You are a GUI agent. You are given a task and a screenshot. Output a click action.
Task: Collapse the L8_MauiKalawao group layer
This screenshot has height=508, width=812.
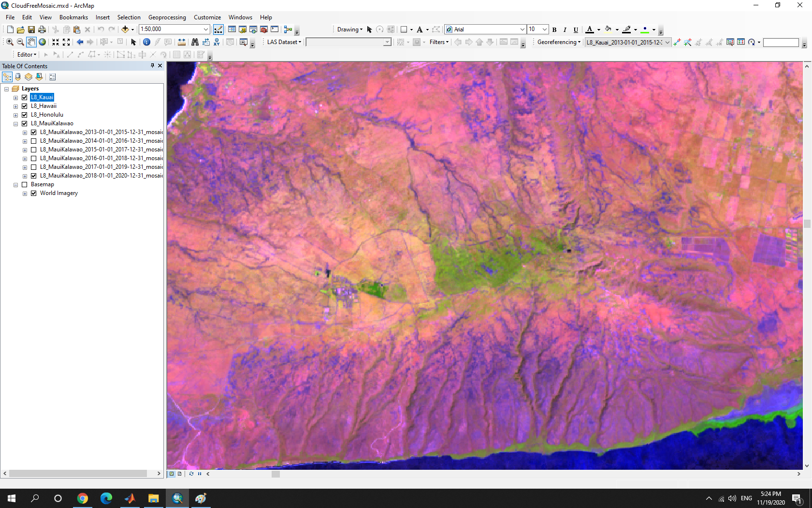pos(16,124)
